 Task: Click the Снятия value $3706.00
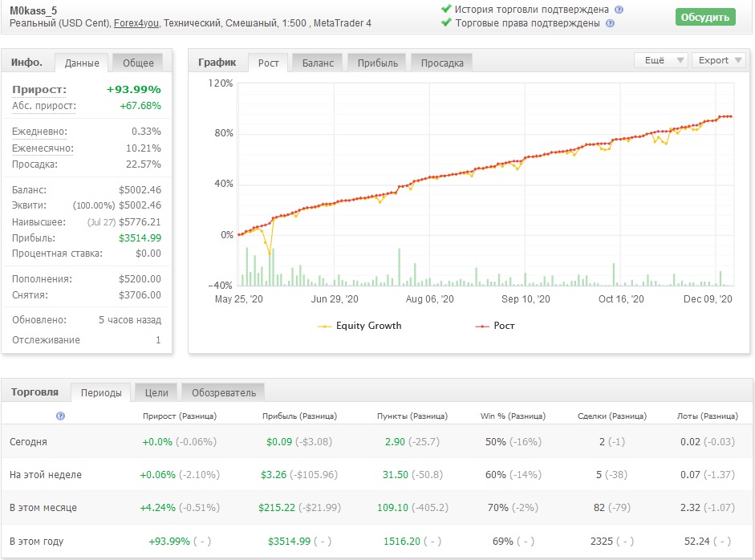pos(140,294)
